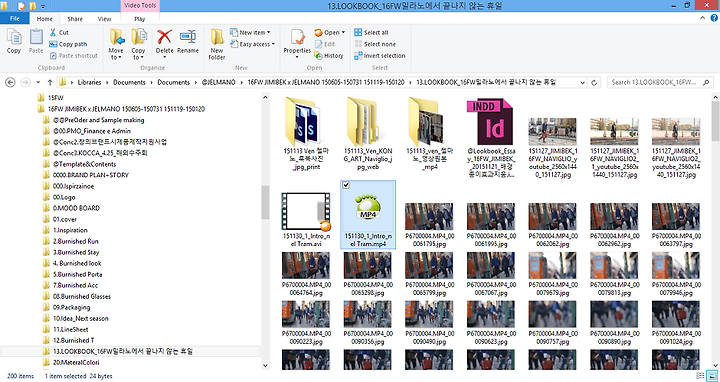Viewport: 720px width, 382px height.
Task: Refresh the folder view
Action: (594, 83)
